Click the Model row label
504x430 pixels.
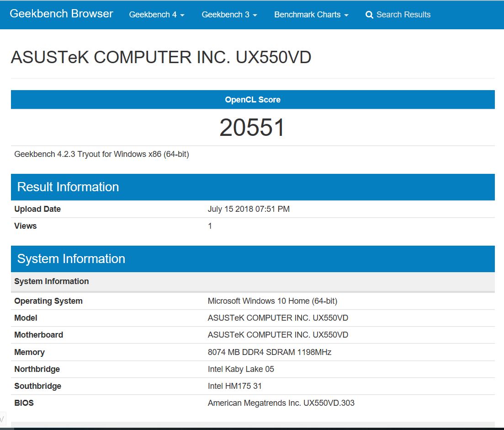tap(26, 318)
